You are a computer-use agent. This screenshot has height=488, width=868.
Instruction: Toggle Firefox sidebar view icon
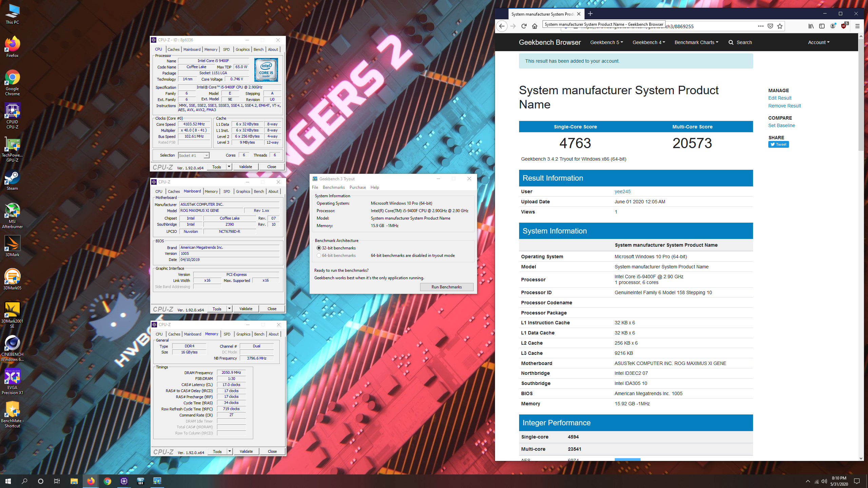822,26
